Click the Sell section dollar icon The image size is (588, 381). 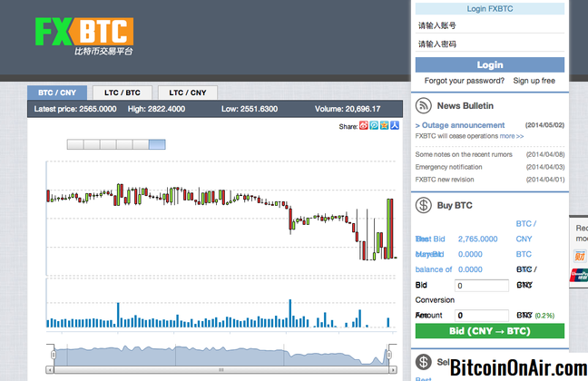coord(424,362)
